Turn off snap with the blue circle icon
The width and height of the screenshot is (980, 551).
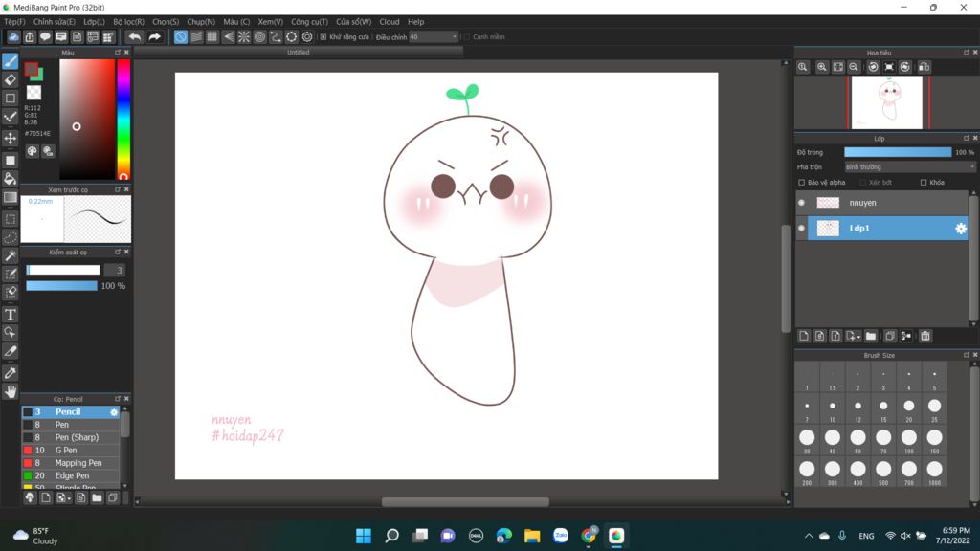(181, 37)
